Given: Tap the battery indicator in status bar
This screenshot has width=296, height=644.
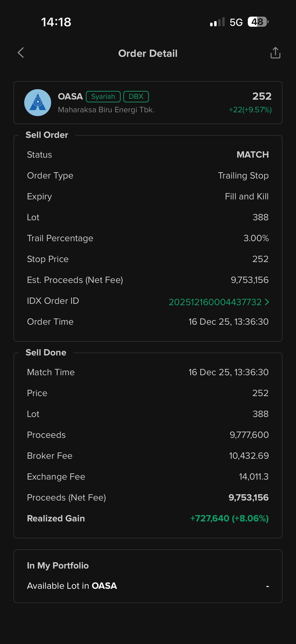Looking at the screenshot, I should coord(258,22).
